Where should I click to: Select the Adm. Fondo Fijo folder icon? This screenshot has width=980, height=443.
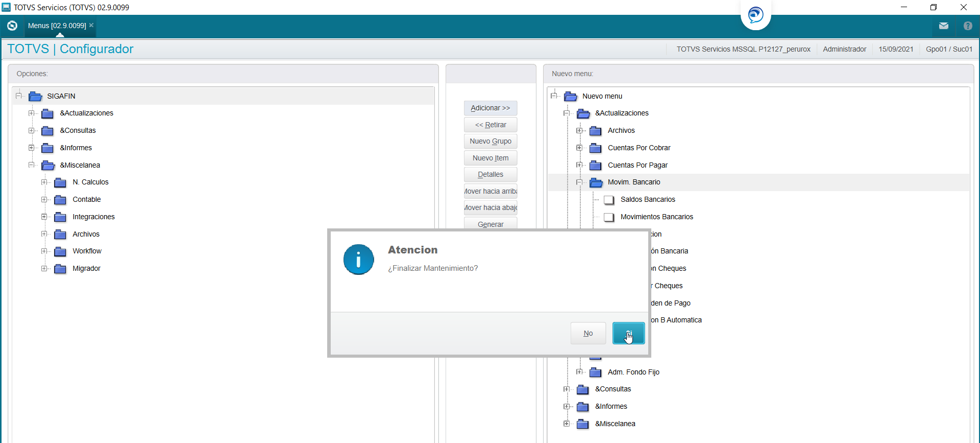coord(595,372)
